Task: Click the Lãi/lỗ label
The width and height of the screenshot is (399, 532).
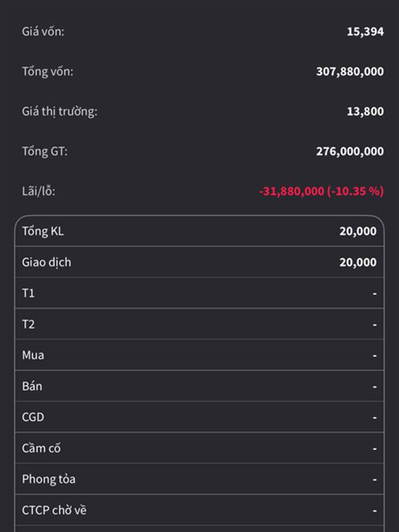Action: coord(39,191)
